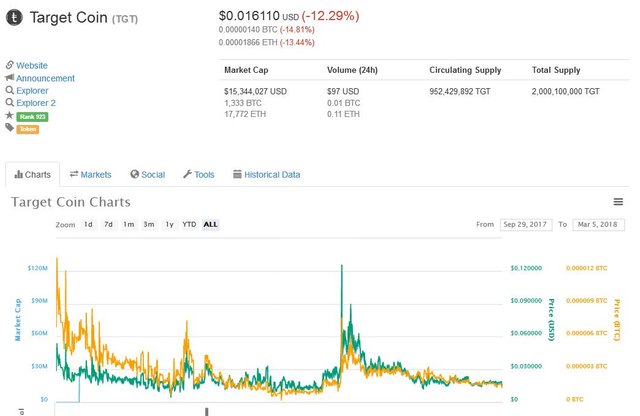640x416 pixels.
Task: Set chart zoom to 3m
Action: [149, 224]
